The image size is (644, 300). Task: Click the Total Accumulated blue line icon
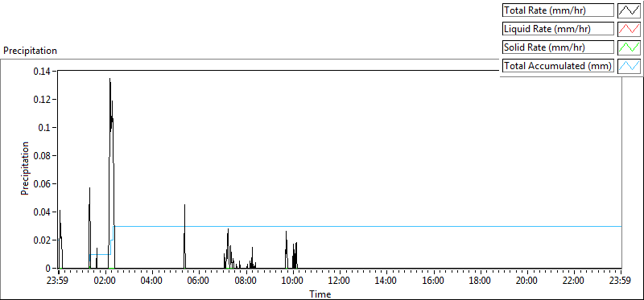coord(629,66)
